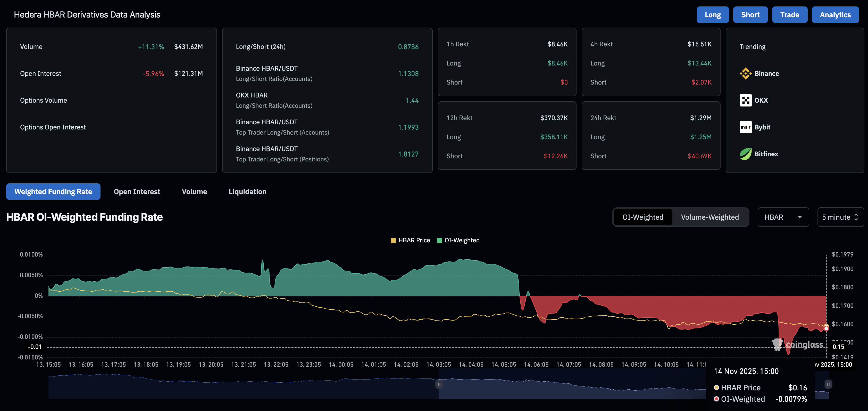Grab the left range slider pause handle
The height and width of the screenshot is (411, 868).
439,384
